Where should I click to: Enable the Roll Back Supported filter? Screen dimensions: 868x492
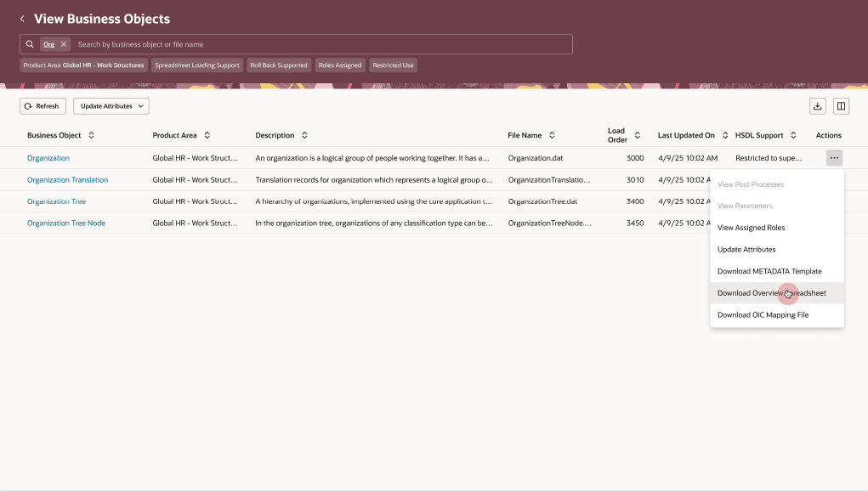tap(279, 65)
